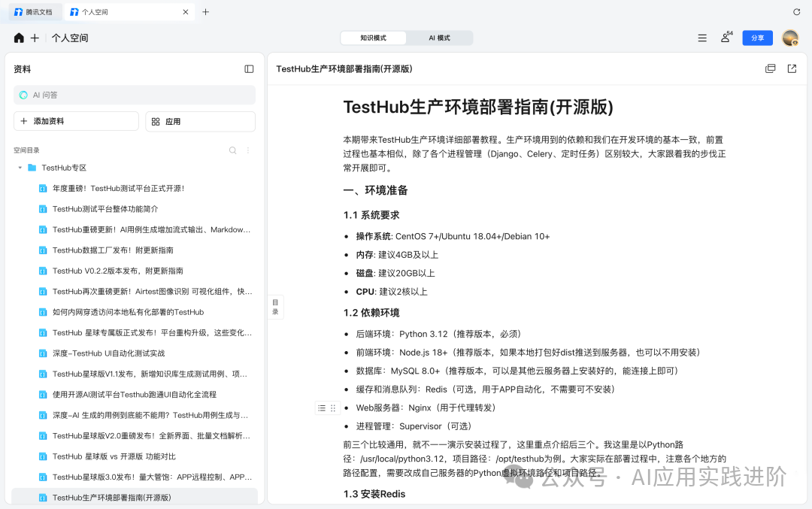Viewport: 812px width, 509px height.
Task: Open the members icon with 54 badge
Action: coord(726,37)
